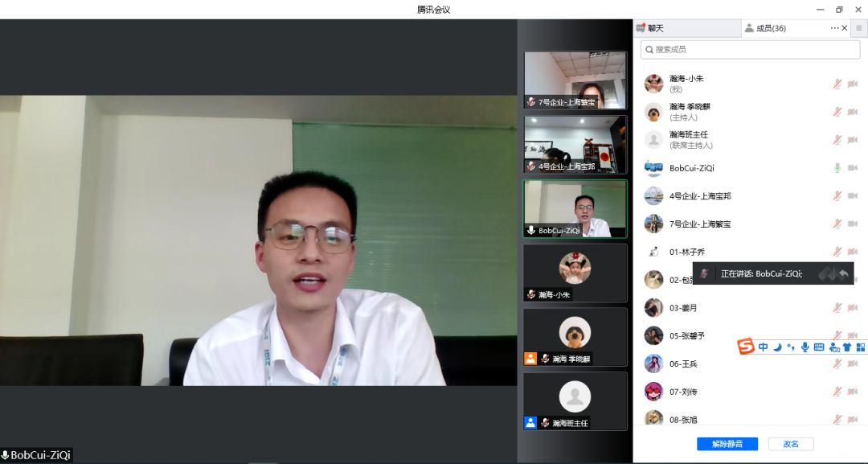The width and height of the screenshot is (868, 464).
Task: Open the three-dot menu on members tab
Action: 834,28
